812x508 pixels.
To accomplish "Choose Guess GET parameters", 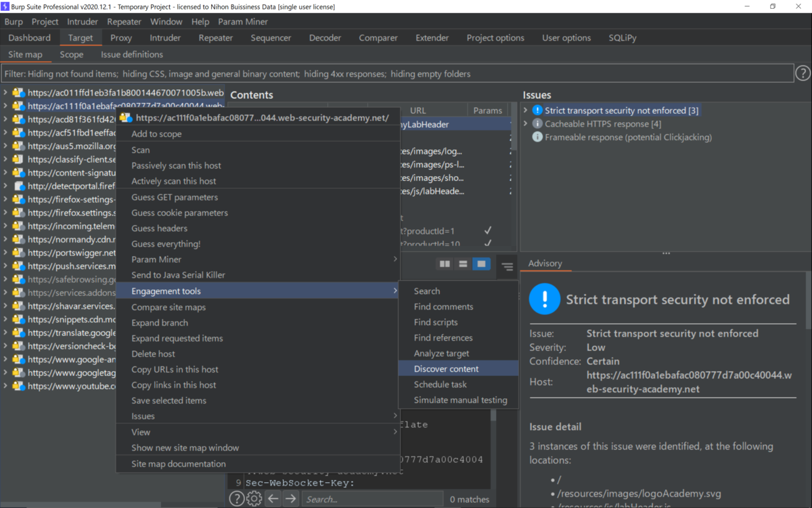I will [258, 197].
